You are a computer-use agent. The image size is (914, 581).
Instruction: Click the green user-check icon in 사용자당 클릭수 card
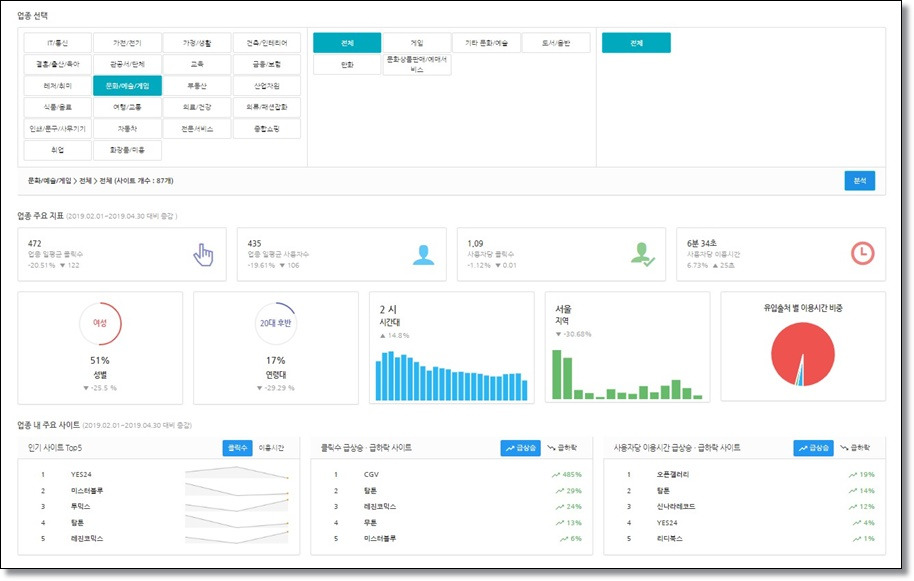tap(642, 255)
